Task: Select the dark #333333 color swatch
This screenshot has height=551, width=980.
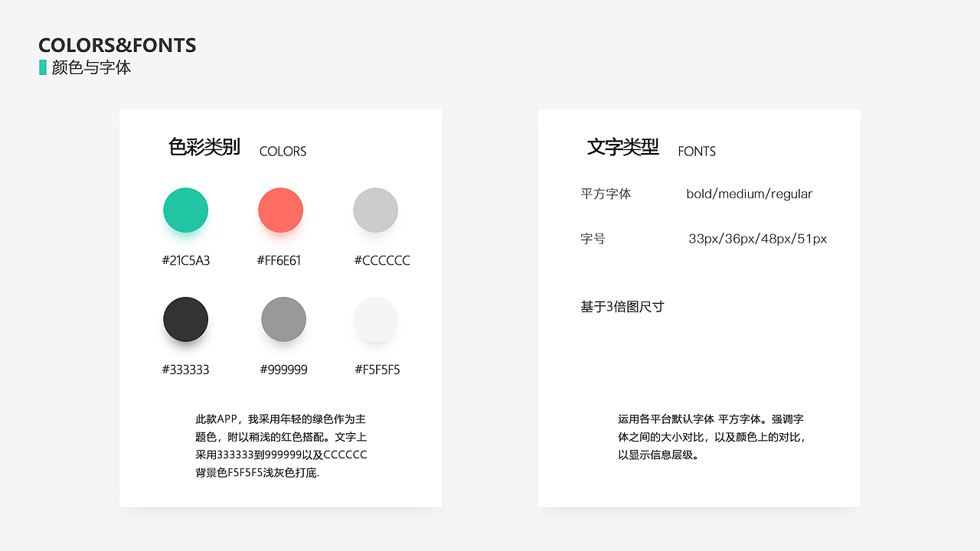Action: [x=185, y=319]
